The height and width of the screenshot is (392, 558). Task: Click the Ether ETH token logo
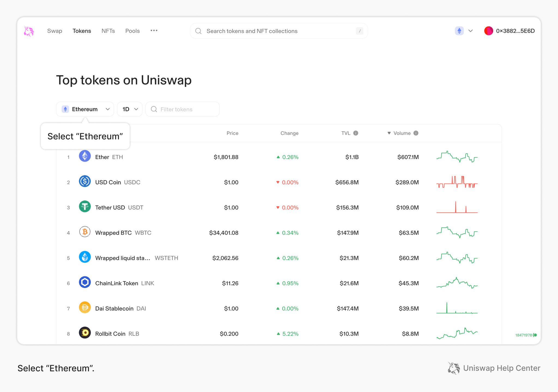[x=85, y=156]
